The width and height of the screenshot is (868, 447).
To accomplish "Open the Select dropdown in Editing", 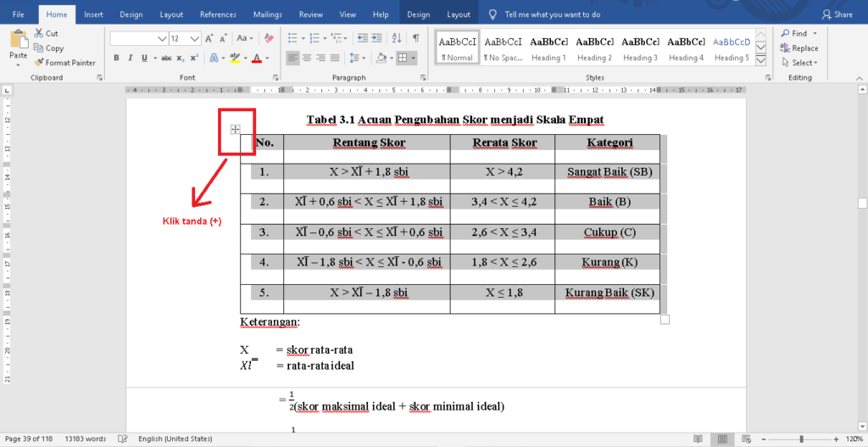I will 799,63.
